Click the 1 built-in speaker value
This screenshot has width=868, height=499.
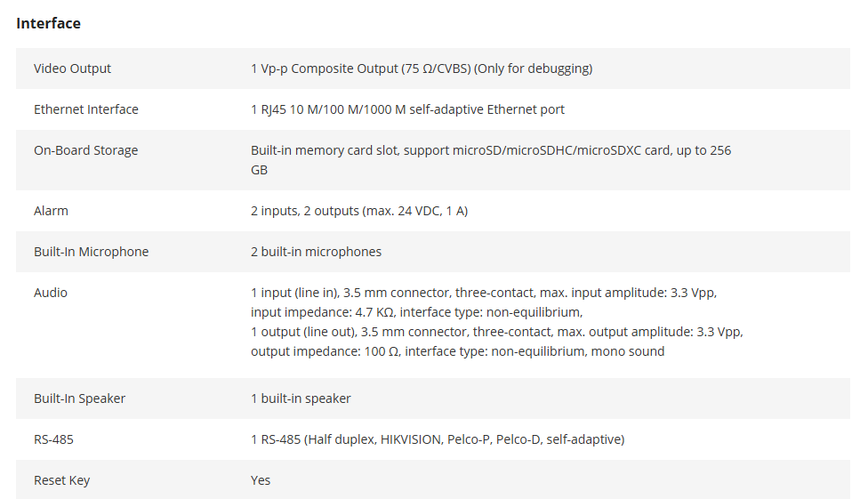[301, 398]
